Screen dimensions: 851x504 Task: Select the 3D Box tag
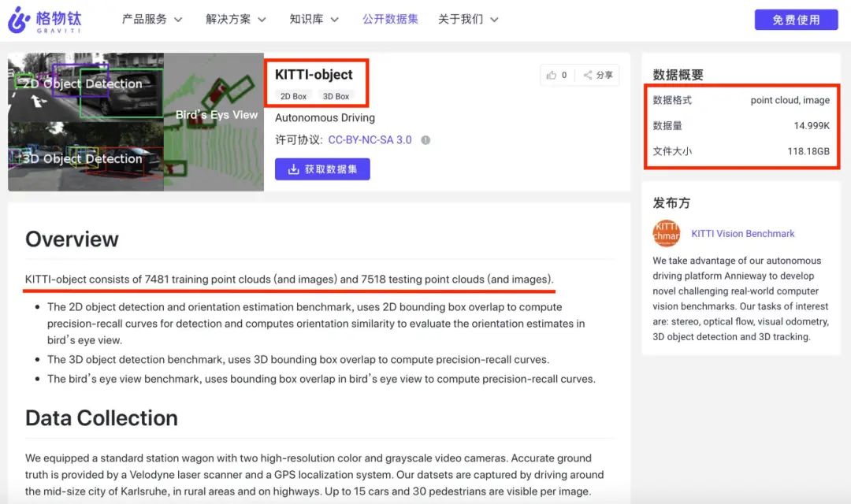336,96
